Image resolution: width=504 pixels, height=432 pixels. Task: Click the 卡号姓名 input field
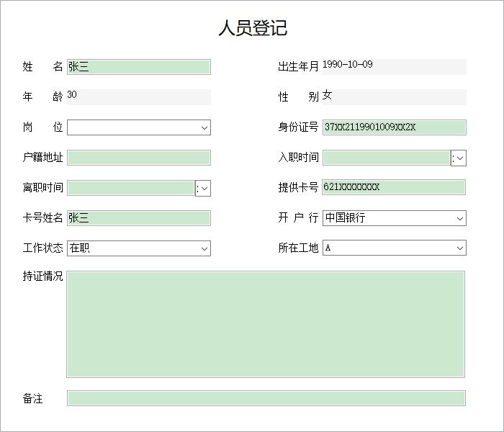tap(139, 218)
